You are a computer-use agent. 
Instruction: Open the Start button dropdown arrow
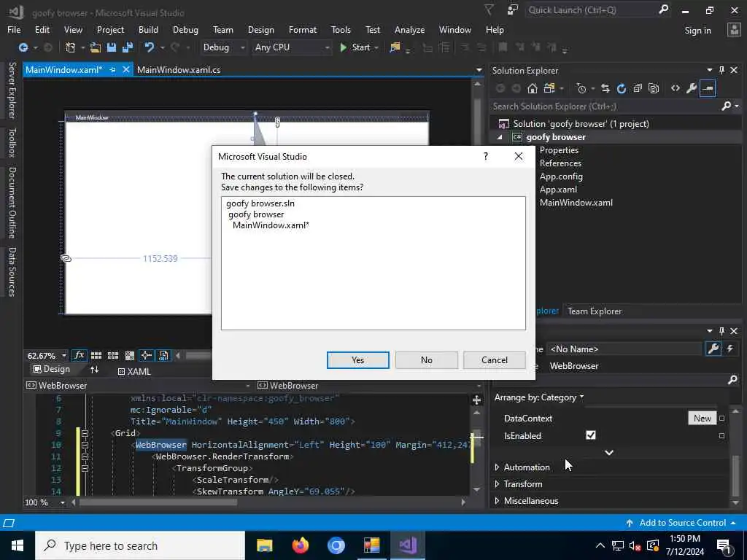point(377,47)
